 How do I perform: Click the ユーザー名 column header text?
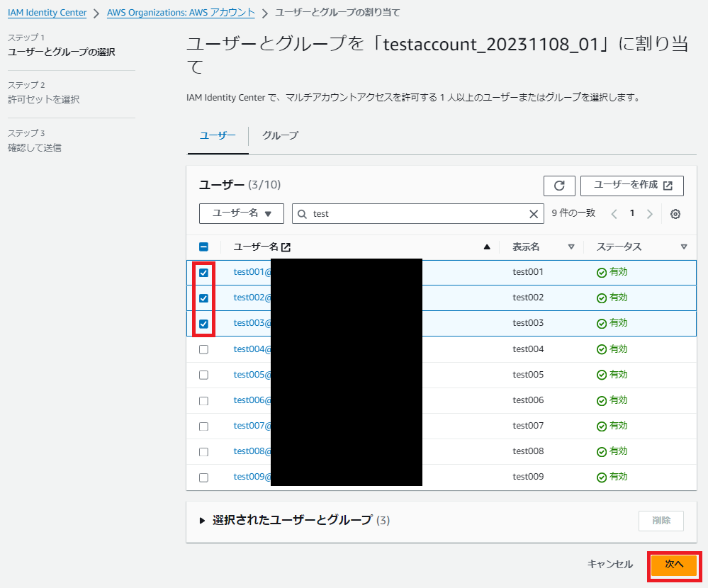click(x=256, y=247)
